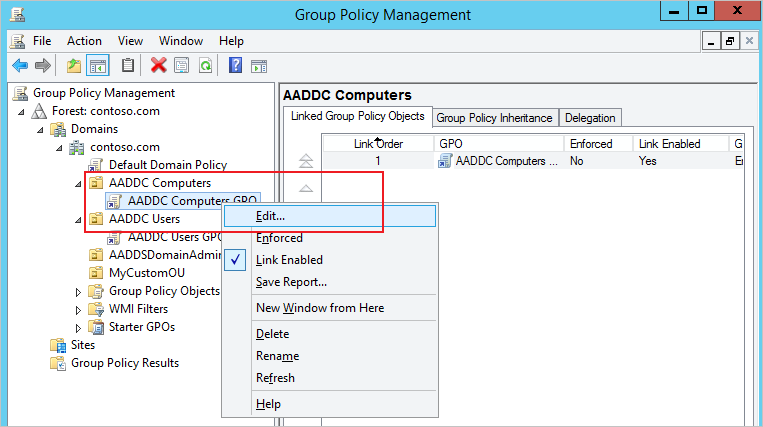Click the Starter GPOs folder icon
763x427 pixels.
coord(96,327)
